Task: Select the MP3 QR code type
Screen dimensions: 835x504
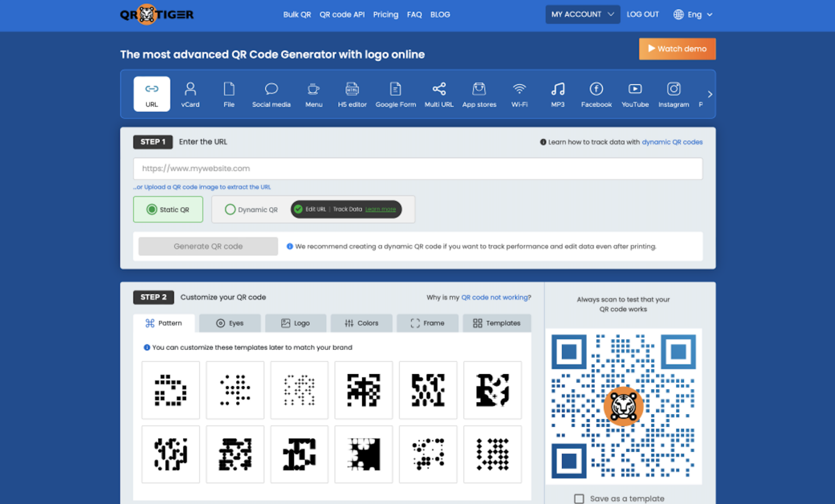Action: (558, 93)
